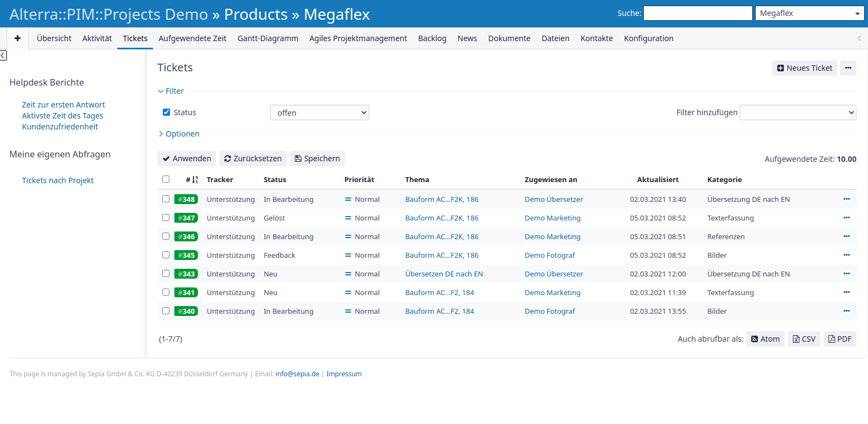Open the actions menu beside Neues Ticket

[x=848, y=68]
